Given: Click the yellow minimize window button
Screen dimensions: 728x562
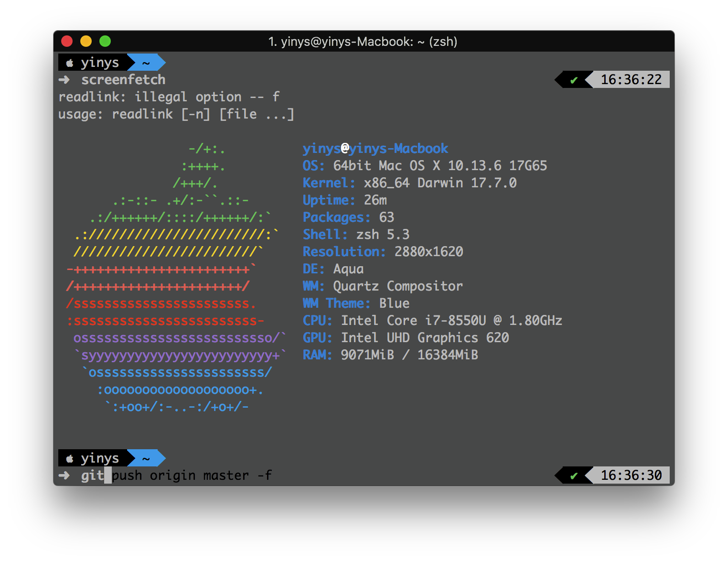Looking at the screenshot, I should pyautogui.click(x=86, y=42).
